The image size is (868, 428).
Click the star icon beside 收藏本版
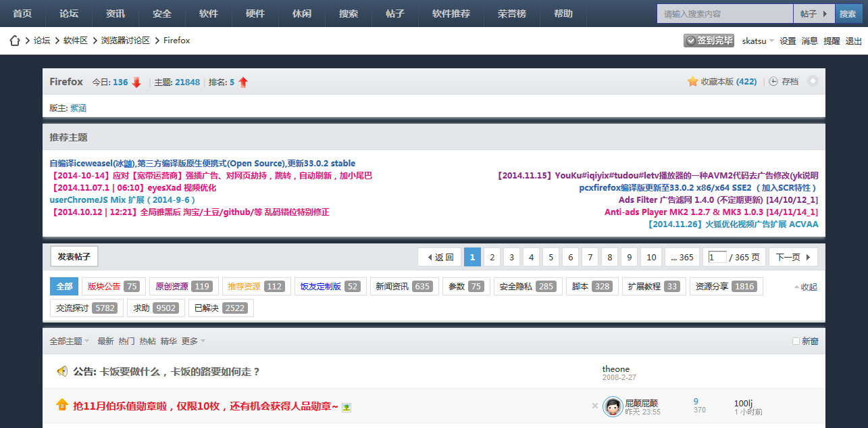click(692, 82)
